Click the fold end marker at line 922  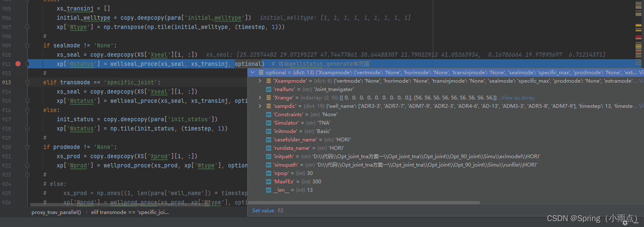tap(28, 165)
